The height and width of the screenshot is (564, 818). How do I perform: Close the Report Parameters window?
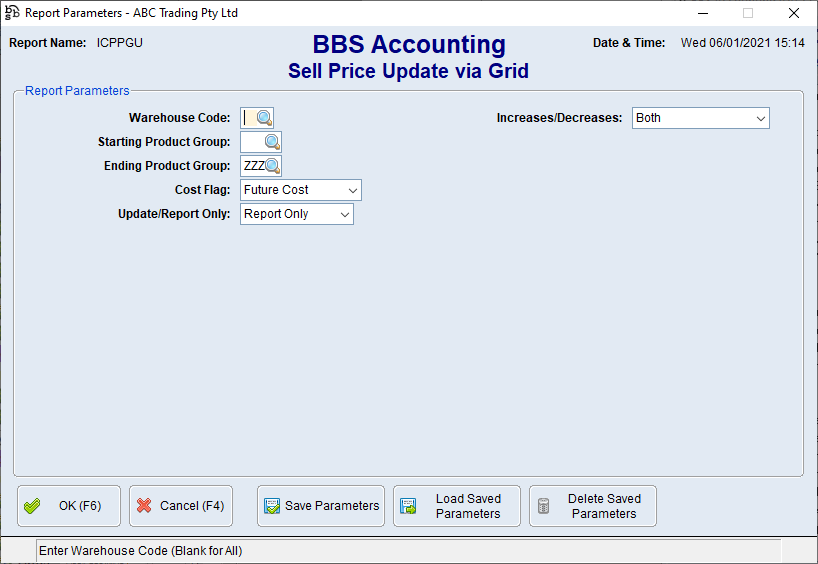(793, 13)
